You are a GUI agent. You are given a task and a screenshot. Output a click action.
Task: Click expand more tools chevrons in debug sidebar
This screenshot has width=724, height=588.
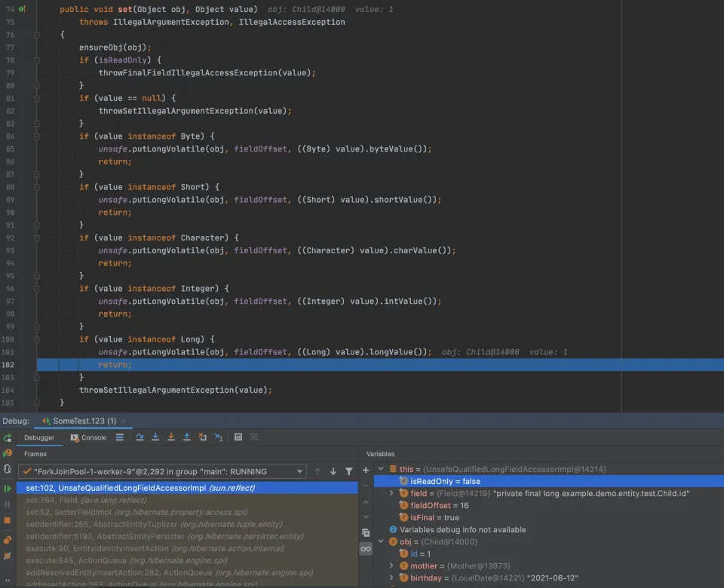pyautogui.click(x=8, y=580)
